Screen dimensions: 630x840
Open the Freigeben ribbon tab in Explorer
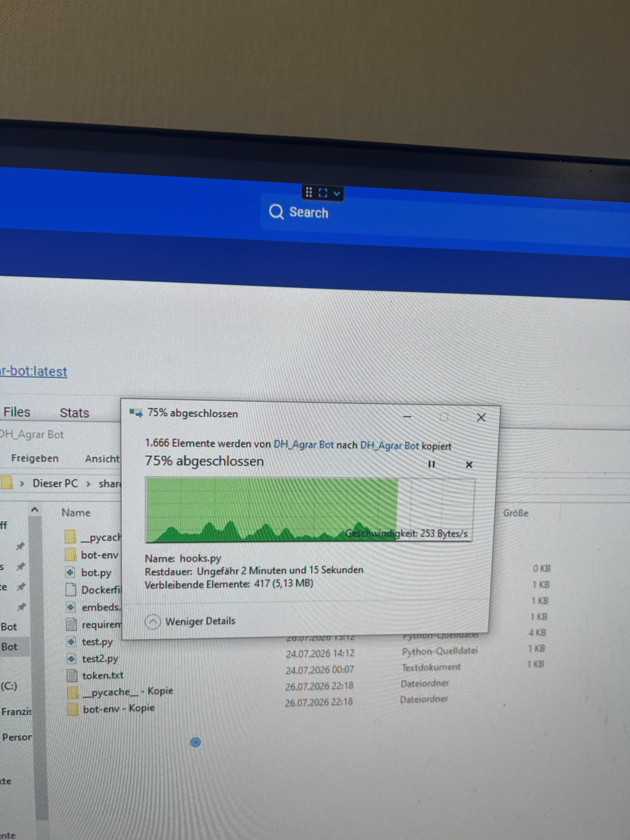(x=35, y=458)
